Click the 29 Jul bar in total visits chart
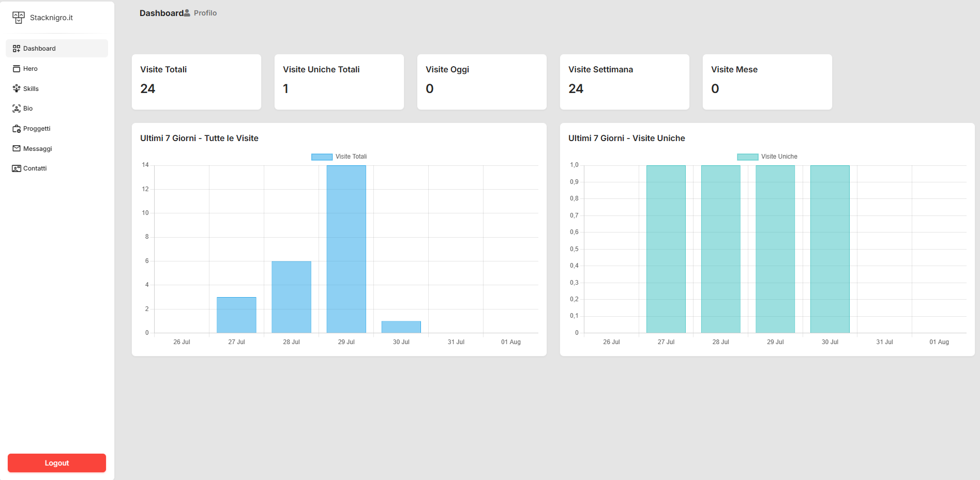 coord(346,249)
